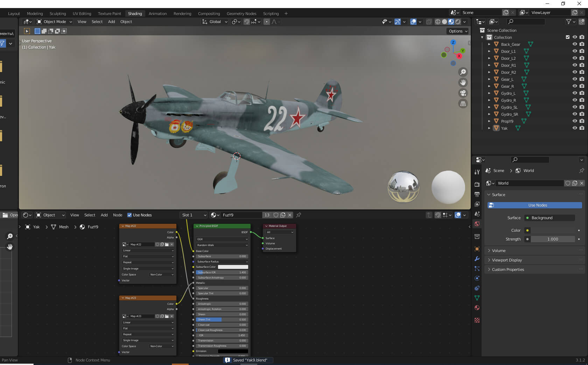Switch perspective/orthographic grid icon
The height and width of the screenshot is (365, 588).
(463, 103)
